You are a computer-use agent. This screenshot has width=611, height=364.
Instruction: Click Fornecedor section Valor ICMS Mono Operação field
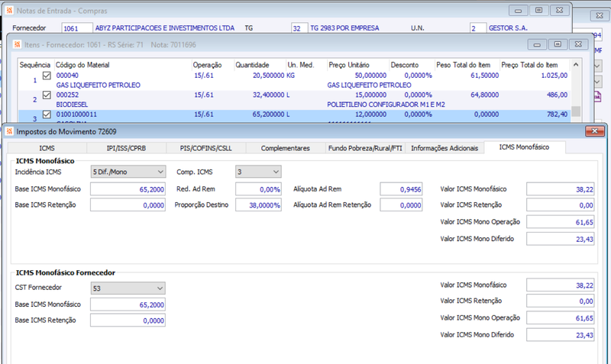tap(561, 317)
